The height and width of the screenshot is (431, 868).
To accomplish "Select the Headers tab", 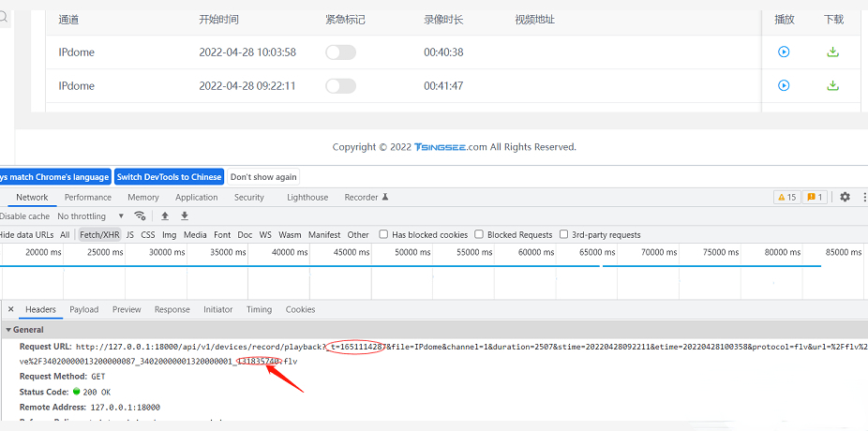I will tap(40, 310).
